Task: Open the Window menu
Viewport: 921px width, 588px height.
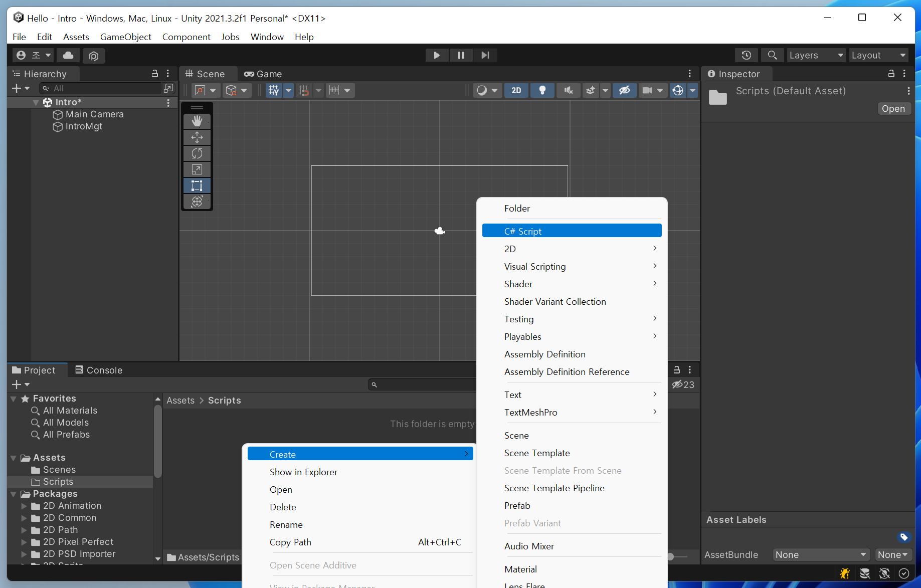Action: pos(267,37)
